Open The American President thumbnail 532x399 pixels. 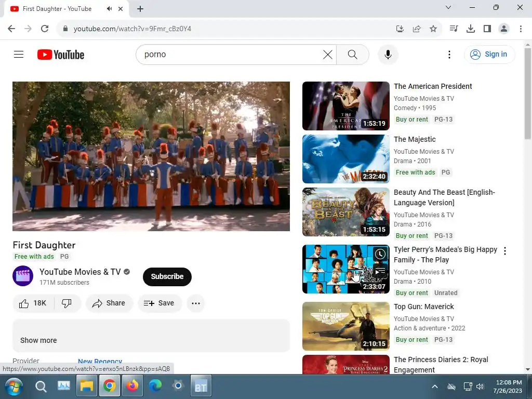pyautogui.click(x=345, y=106)
